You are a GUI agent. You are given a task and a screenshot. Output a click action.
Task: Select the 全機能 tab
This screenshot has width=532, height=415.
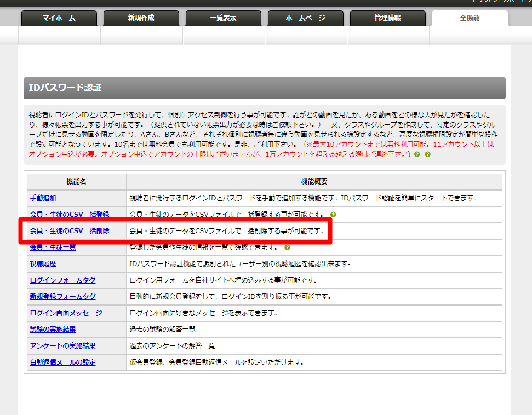(x=470, y=18)
